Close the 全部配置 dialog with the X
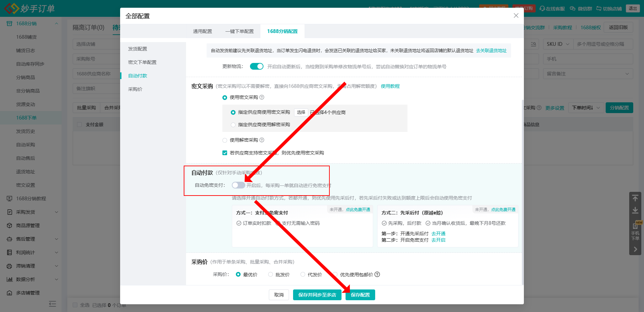This screenshot has height=312, width=644. pyautogui.click(x=516, y=15)
